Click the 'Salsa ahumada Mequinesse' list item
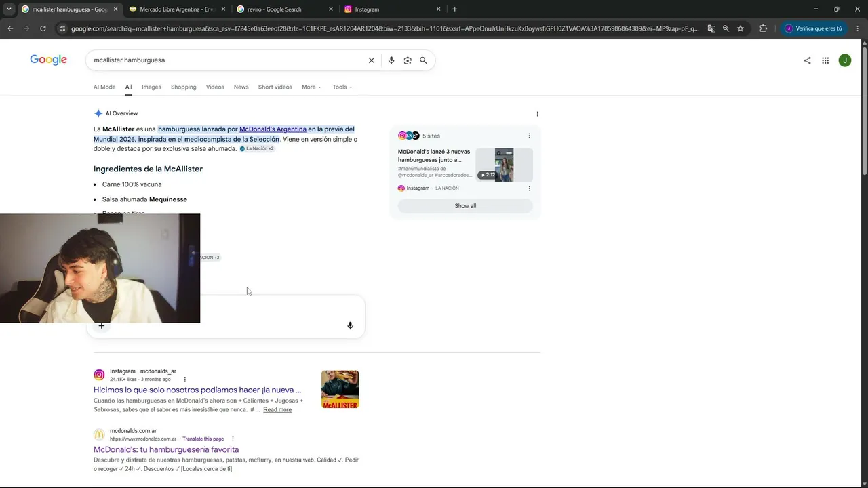Screen dimensions: 868x488 pos(144,199)
